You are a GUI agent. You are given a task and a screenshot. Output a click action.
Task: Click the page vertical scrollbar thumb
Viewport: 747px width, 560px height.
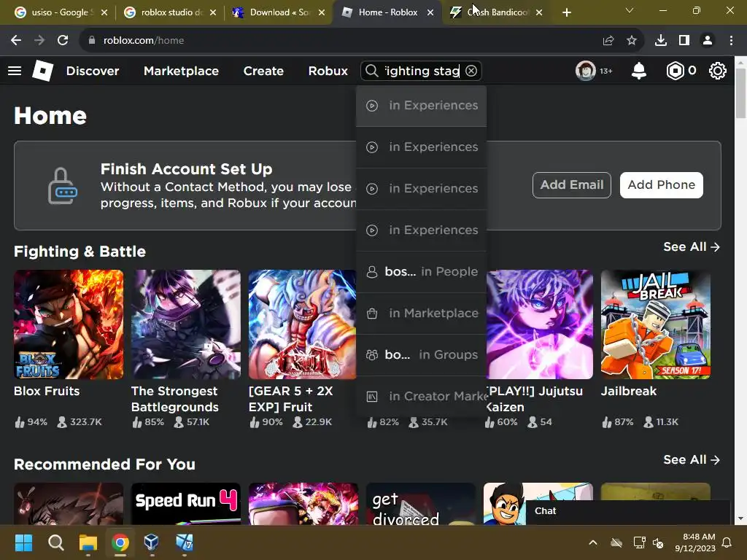[740, 93]
